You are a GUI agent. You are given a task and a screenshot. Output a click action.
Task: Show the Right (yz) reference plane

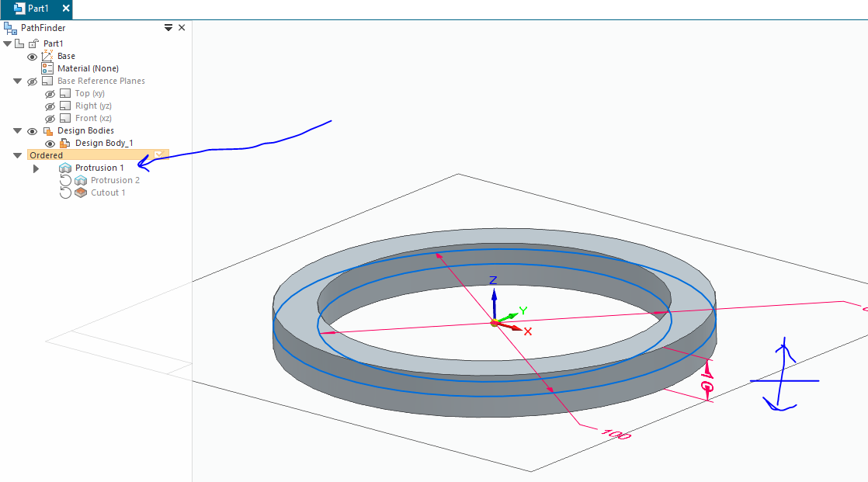[50, 106]
